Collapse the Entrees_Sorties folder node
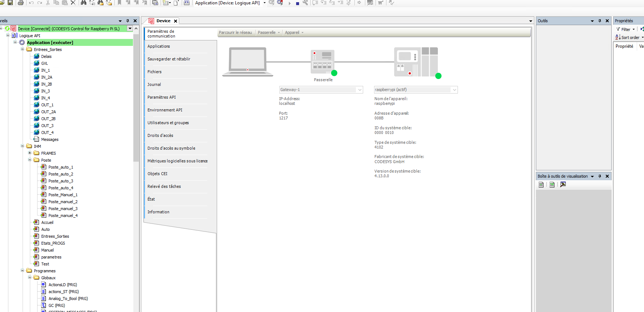The height and width of the screenshot is (312, 644). 23,49
